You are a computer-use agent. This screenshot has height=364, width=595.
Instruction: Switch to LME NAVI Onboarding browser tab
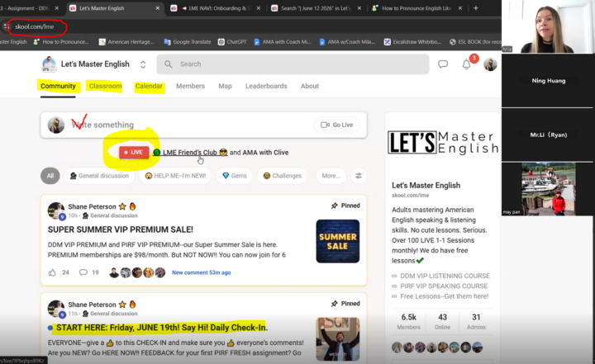tap(215, 8)
